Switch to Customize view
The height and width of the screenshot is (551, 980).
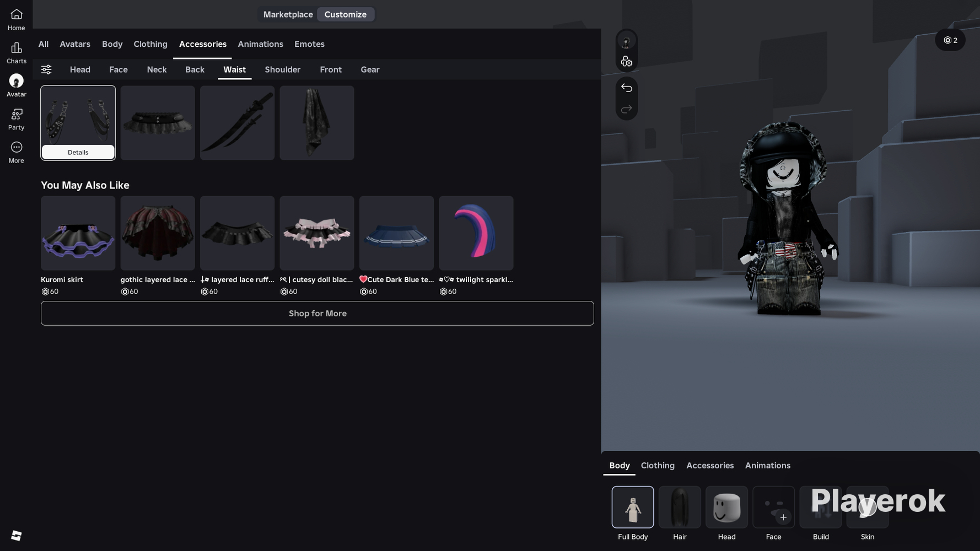click(x=346, y=14)
